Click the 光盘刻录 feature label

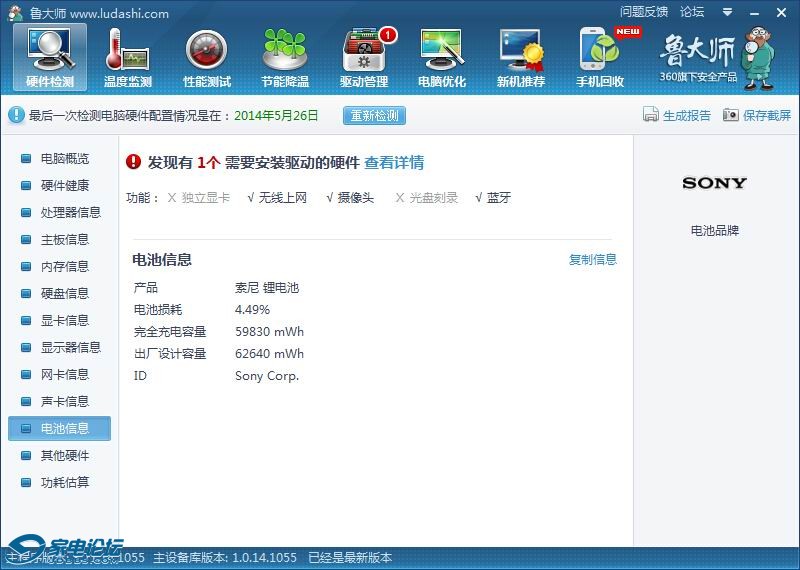click(434, 197)
